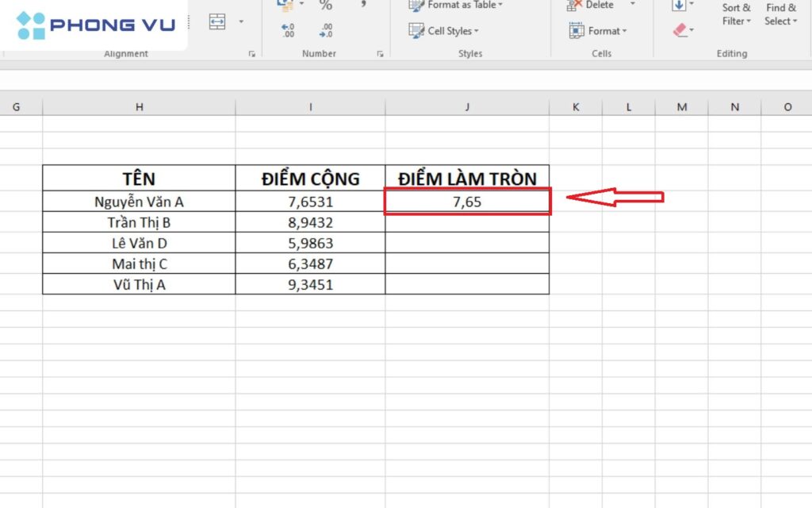The image size is (812, 508).
Task: Apply Comma Style number formatting
Action: click(364, 6)
